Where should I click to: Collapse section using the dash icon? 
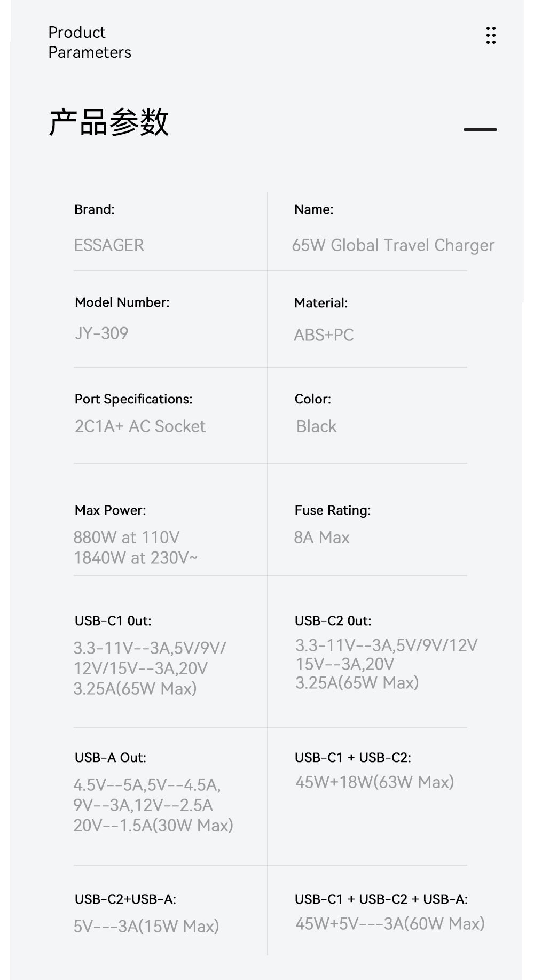pyautogui.click(x=480, y=129)
